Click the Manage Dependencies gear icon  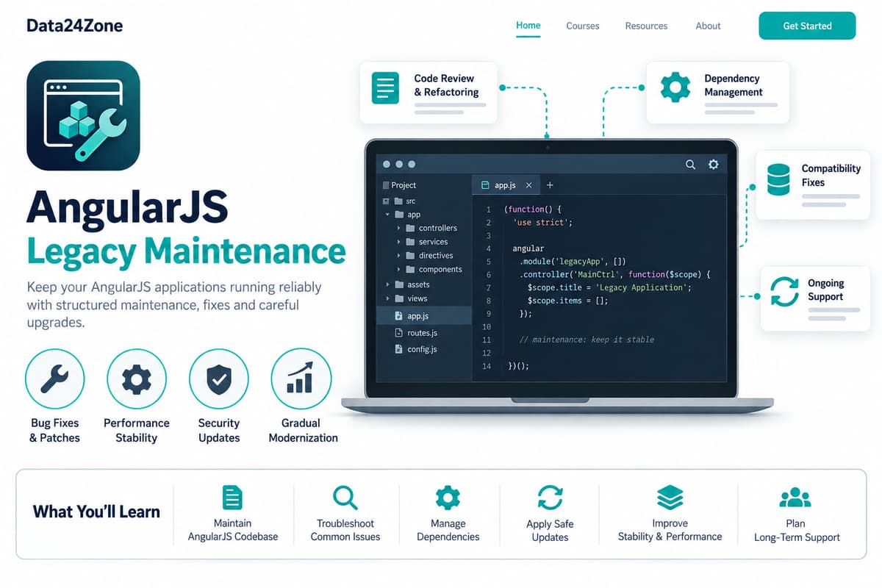tap(448, 498)
